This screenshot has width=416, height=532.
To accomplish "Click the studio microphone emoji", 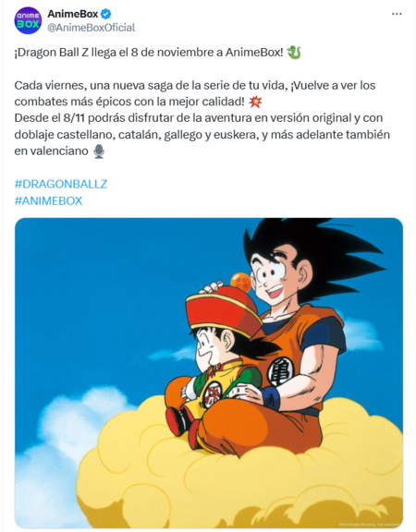I will (x=99, y=151).
